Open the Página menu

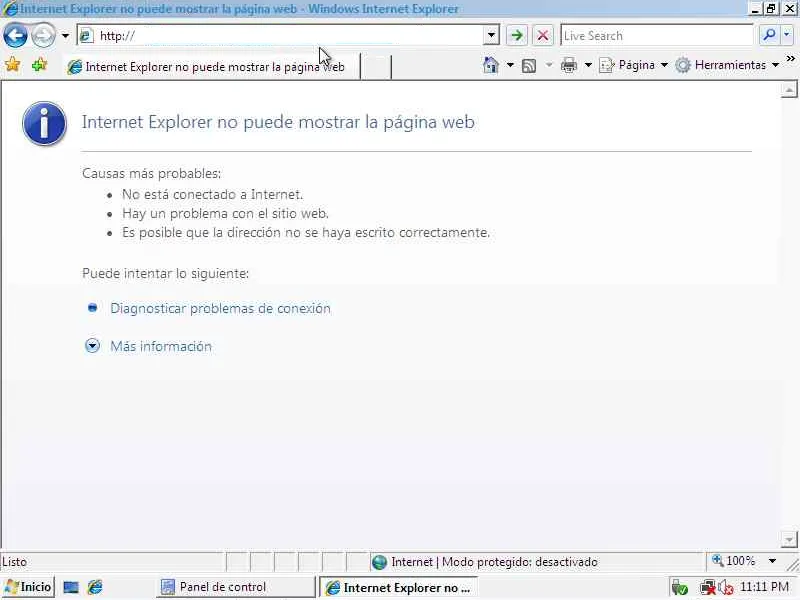pos(633,65)
